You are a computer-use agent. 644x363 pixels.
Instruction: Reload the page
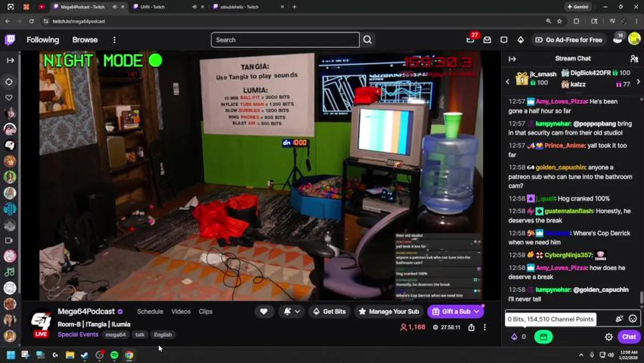[31, 21]
